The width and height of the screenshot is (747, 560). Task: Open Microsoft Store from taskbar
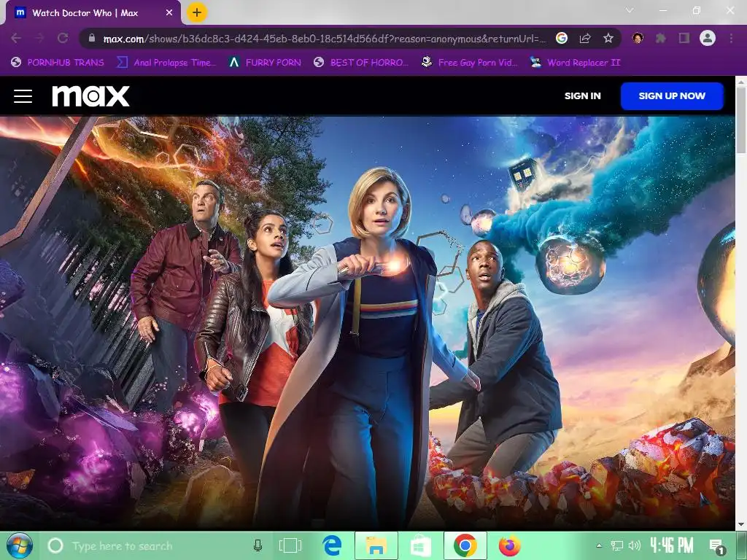point(421,545)
